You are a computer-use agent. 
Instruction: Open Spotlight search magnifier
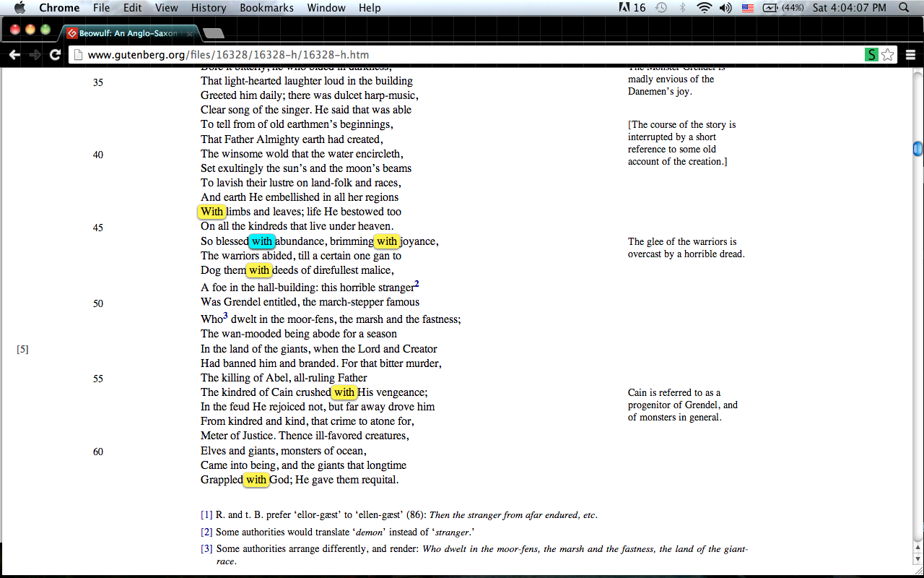click(x=904, y=8)
